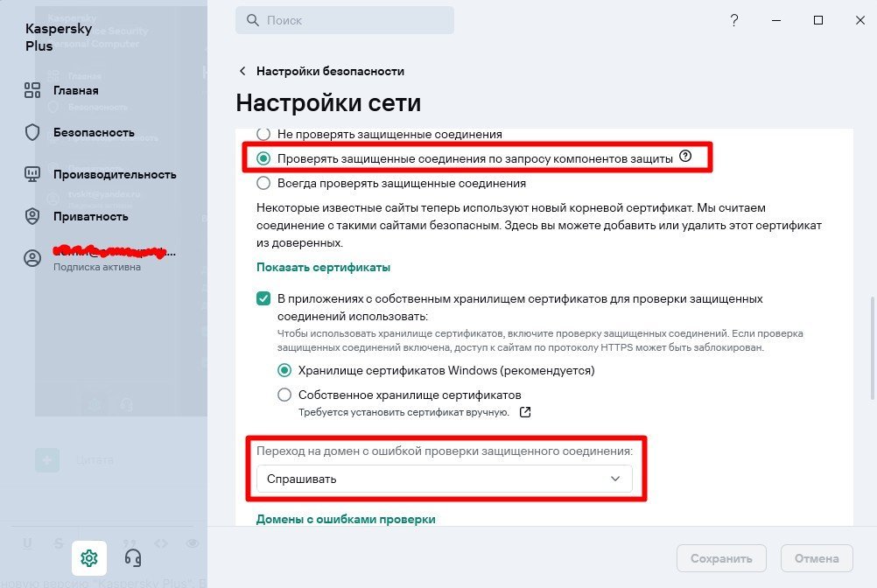877x588 pixels.
Task: Click the 'Настройки сети' heading text
Action: coord(328,103)
